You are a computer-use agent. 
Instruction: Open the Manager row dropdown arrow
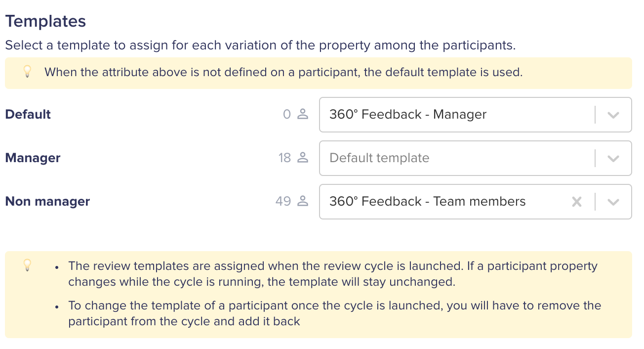click(x=613, y=158)
